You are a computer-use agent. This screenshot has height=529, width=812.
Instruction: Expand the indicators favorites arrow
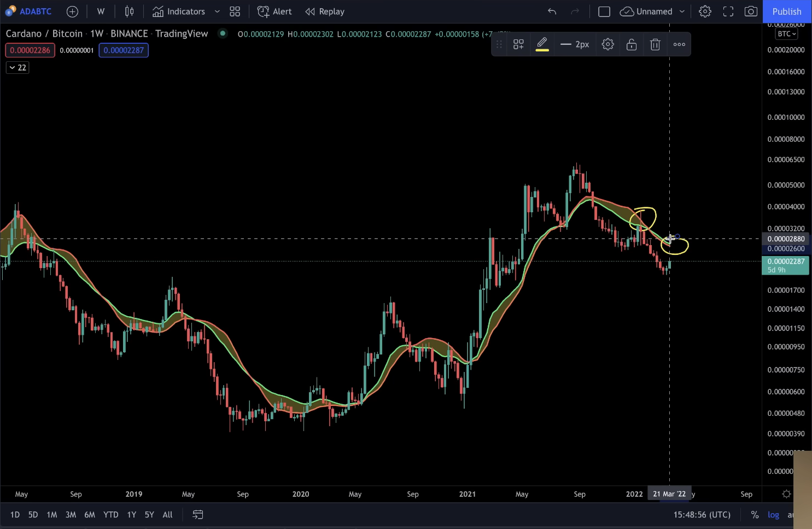217,11
